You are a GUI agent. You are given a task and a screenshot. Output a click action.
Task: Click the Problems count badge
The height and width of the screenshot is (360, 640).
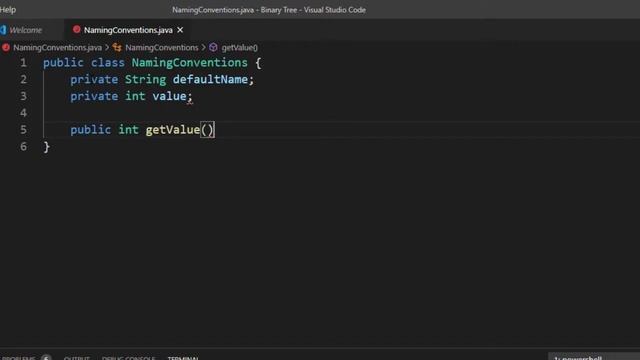coord(46,358)
